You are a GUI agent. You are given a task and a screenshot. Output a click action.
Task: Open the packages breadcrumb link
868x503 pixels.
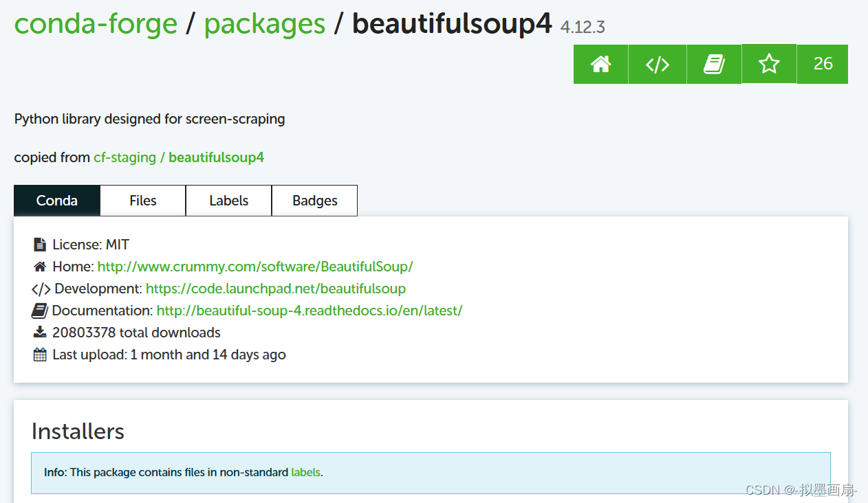[x=265, y=23]
